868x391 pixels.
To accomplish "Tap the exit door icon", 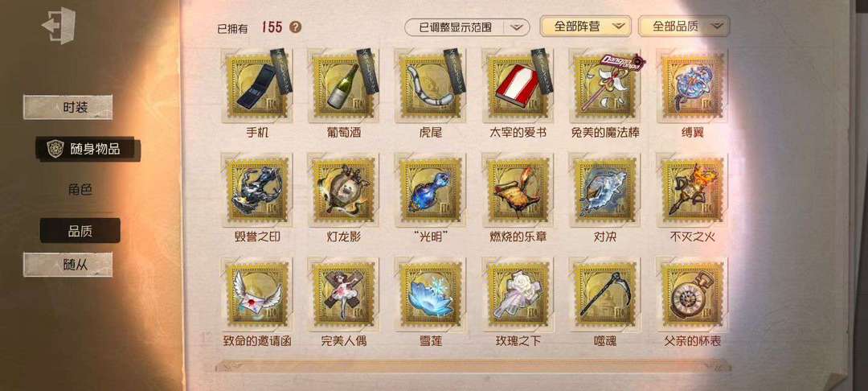I will [x=59, y=26].
